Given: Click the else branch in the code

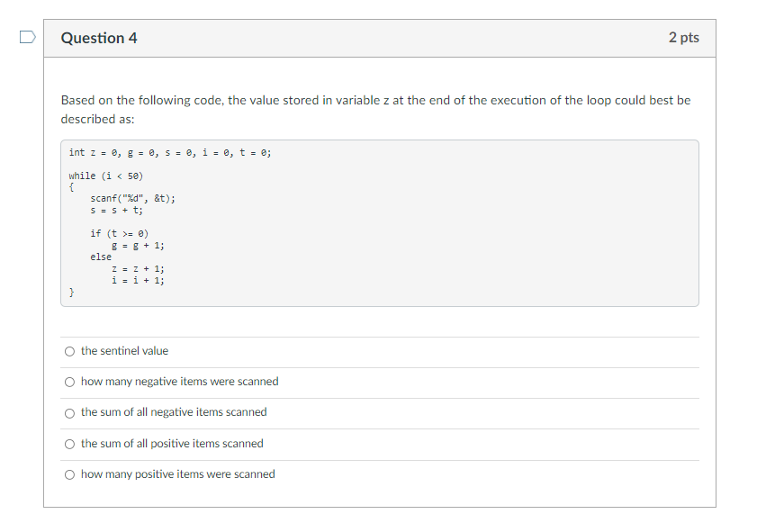Looking at the screenshot, I should (101, 256).
